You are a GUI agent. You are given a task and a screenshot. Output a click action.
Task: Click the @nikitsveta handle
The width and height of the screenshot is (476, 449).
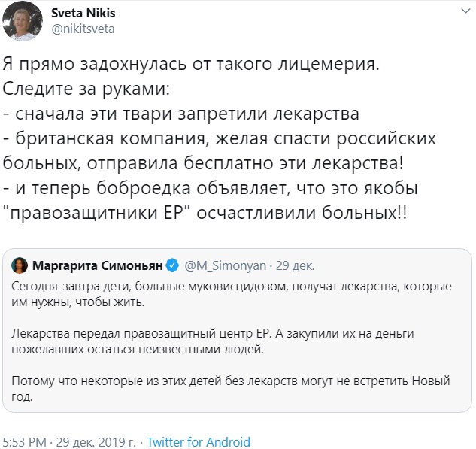(83, 29)
